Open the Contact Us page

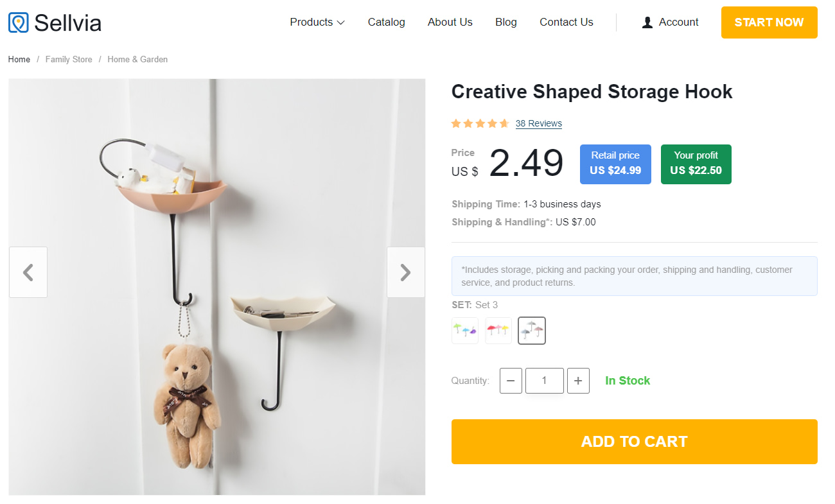(x=566, y=22)
